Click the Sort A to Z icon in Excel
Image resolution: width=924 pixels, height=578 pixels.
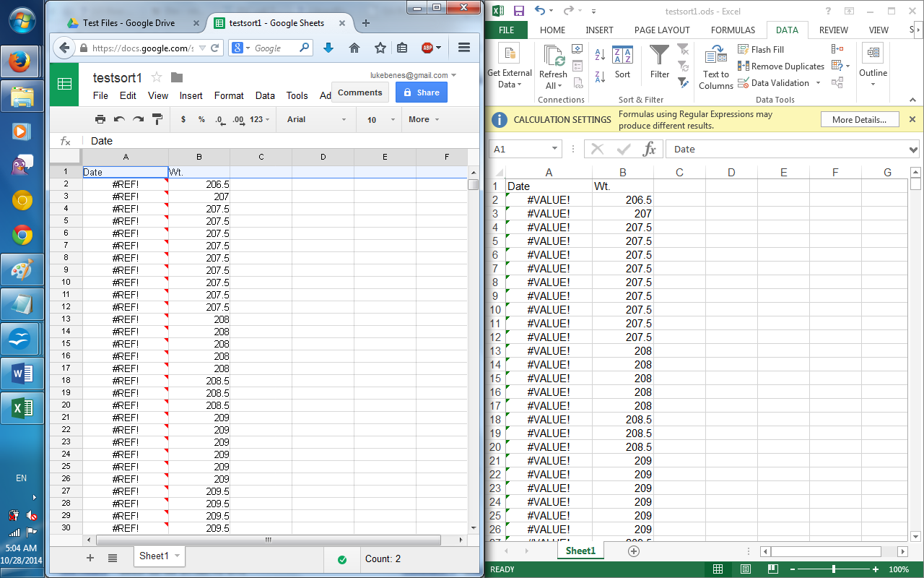(600, 55)
